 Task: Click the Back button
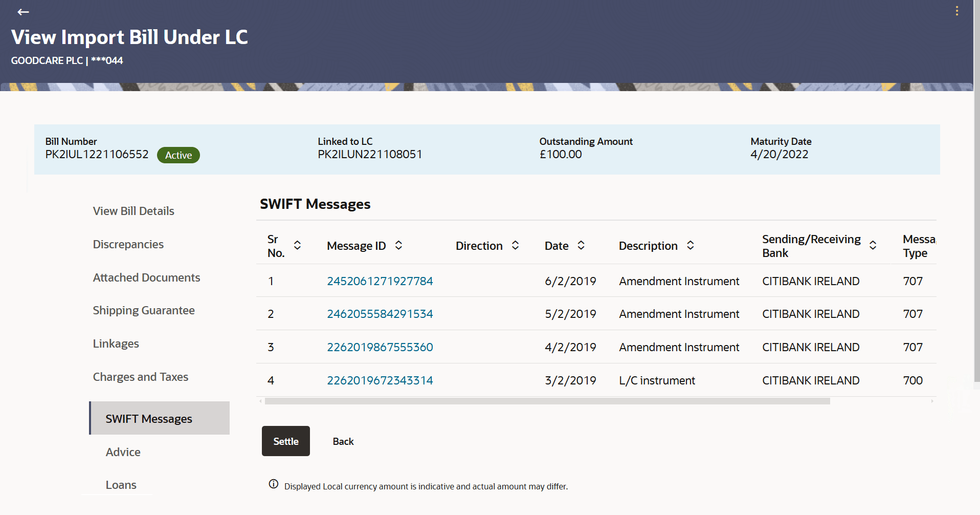pyautogui.click(x=343, y=441)
